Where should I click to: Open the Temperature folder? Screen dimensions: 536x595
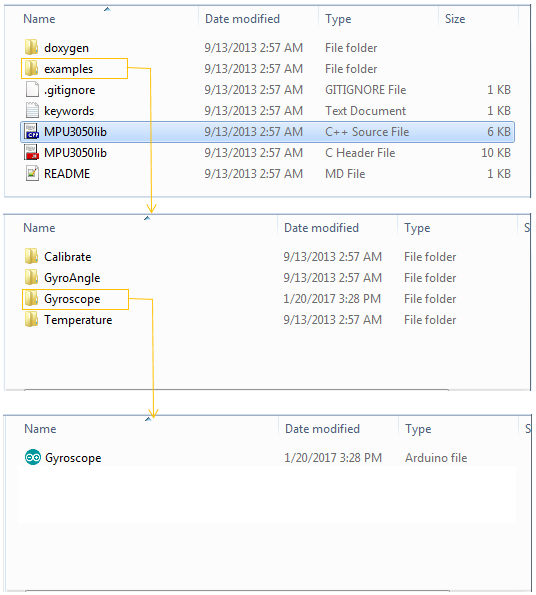tap(68, 320)
